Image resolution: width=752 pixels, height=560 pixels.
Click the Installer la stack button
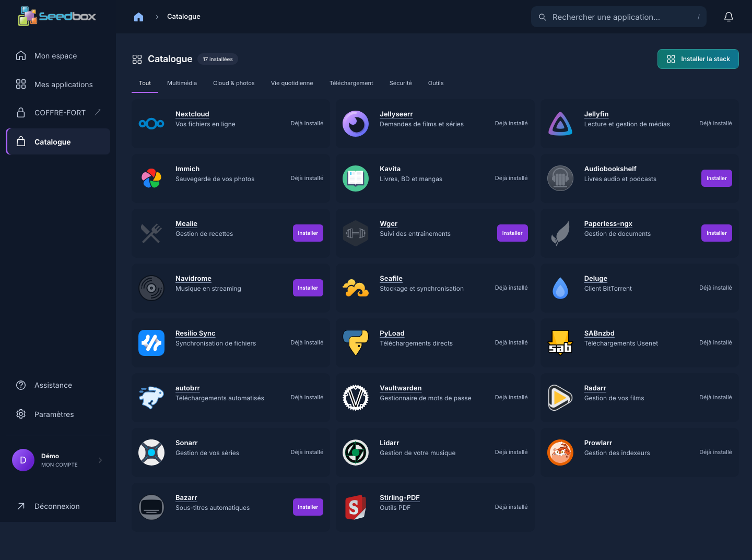tap(698, 59)
